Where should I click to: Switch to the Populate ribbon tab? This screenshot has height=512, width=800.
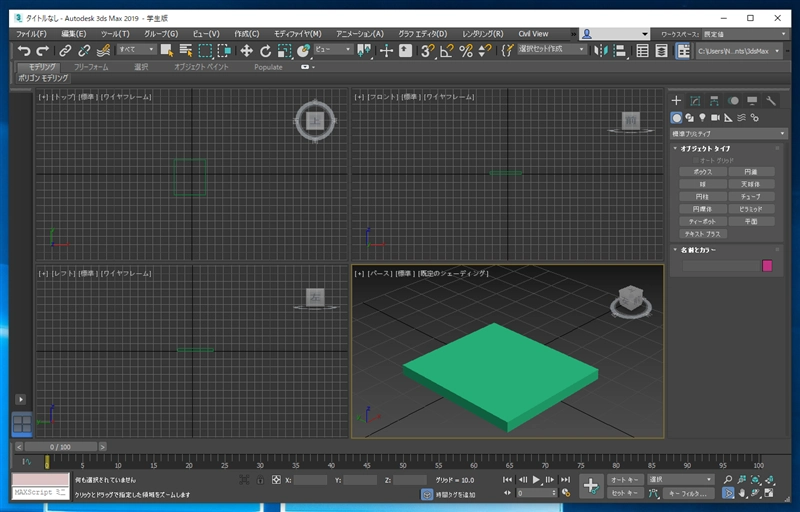coord(268,67)
